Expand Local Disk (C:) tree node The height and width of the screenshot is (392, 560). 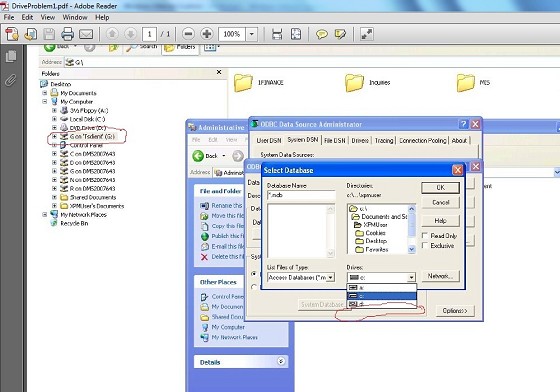pos(54,119)
